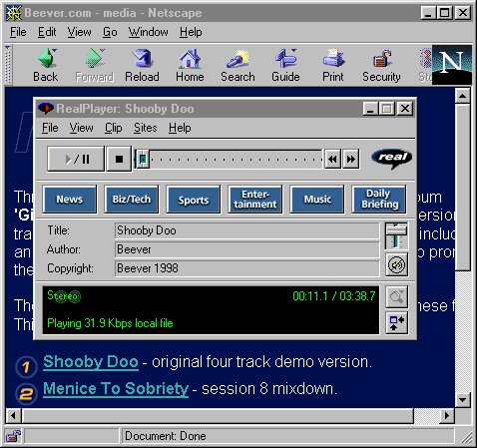Open Netscape Window menu
Image resolution: width=477 pixels, height=448 pixels.
pyautogui.click(x=148, y=32)
